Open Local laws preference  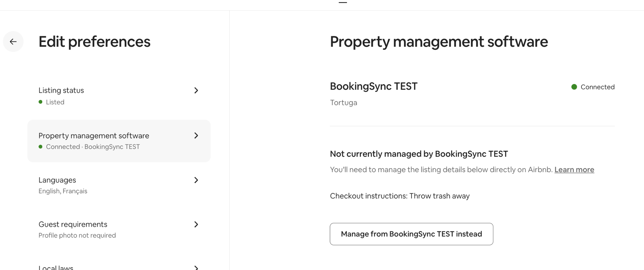[119, 267]
